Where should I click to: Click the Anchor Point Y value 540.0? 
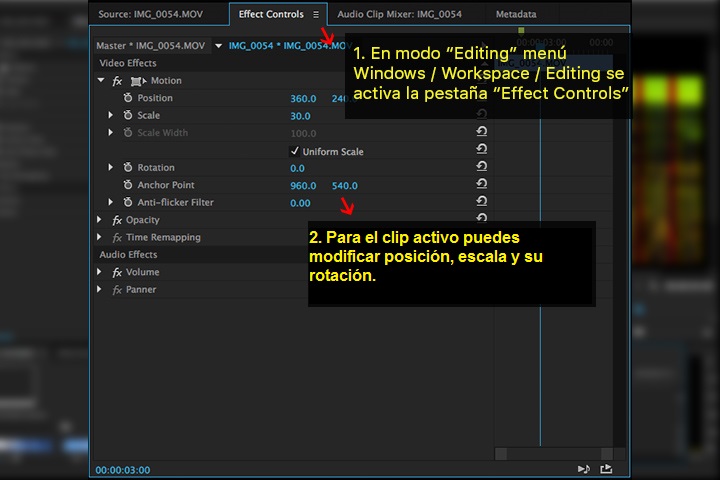coord(344,186)
